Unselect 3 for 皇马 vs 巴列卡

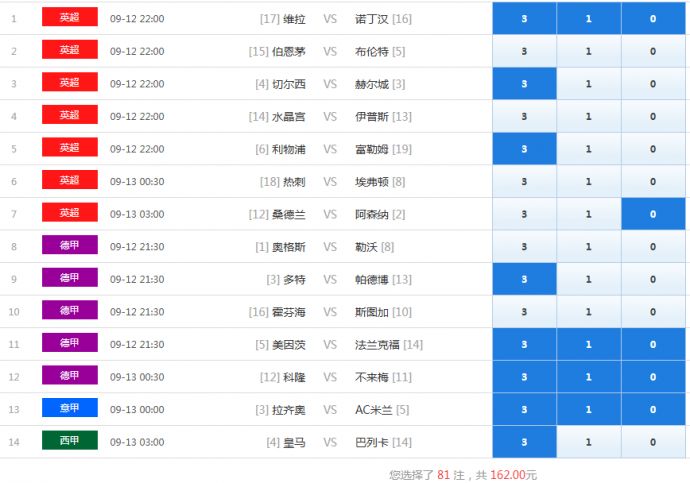pos(524,442)
